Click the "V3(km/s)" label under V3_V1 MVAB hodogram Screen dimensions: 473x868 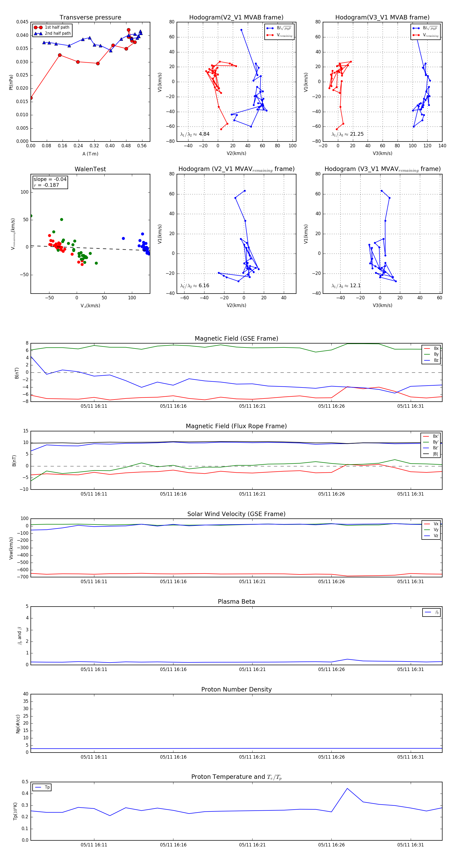[x=382, y=153]
